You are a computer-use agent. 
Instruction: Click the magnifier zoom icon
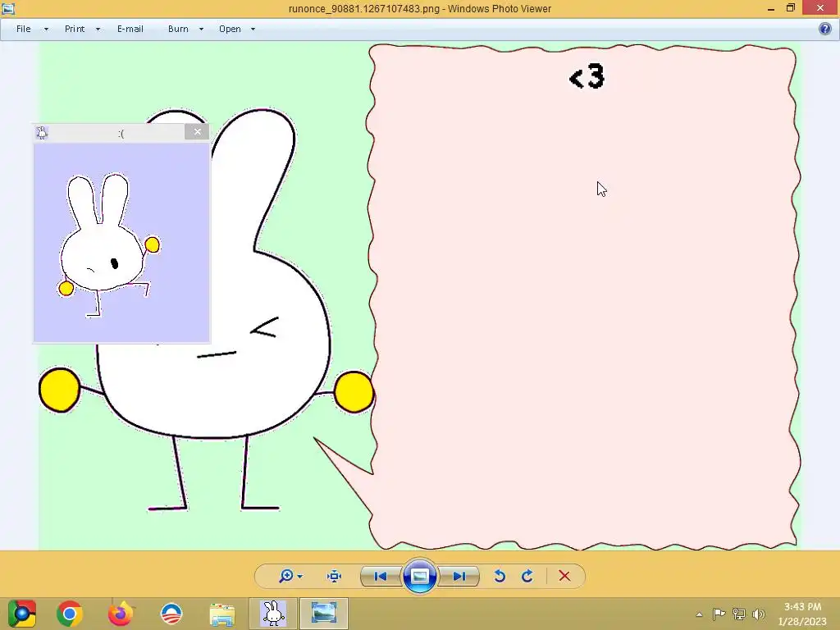pyautogui.click(x=286, y=576)
